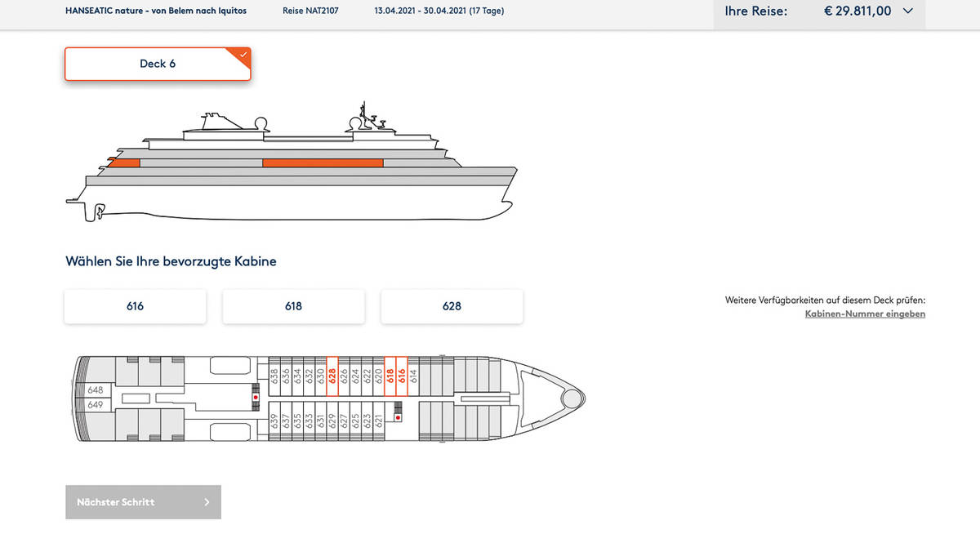980x552 pixels.
Task: Open the Kabinen-Nummer eingeben link
Action: [x=865, y=314]
